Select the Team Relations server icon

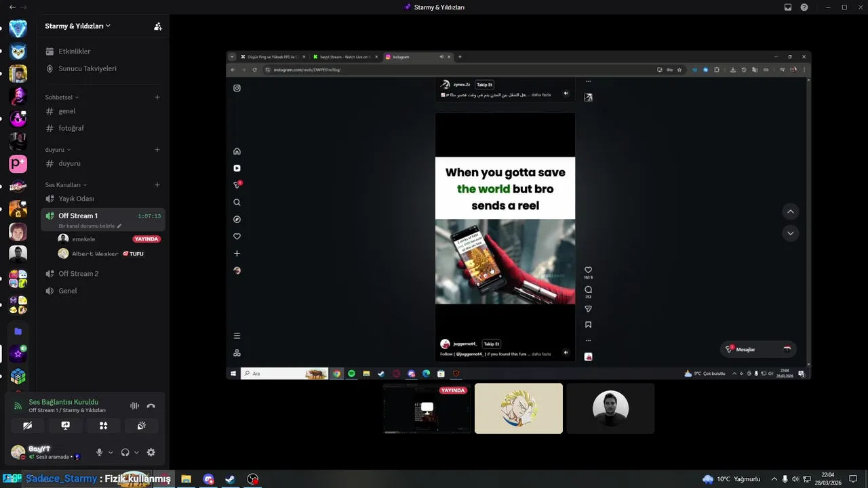18,186
